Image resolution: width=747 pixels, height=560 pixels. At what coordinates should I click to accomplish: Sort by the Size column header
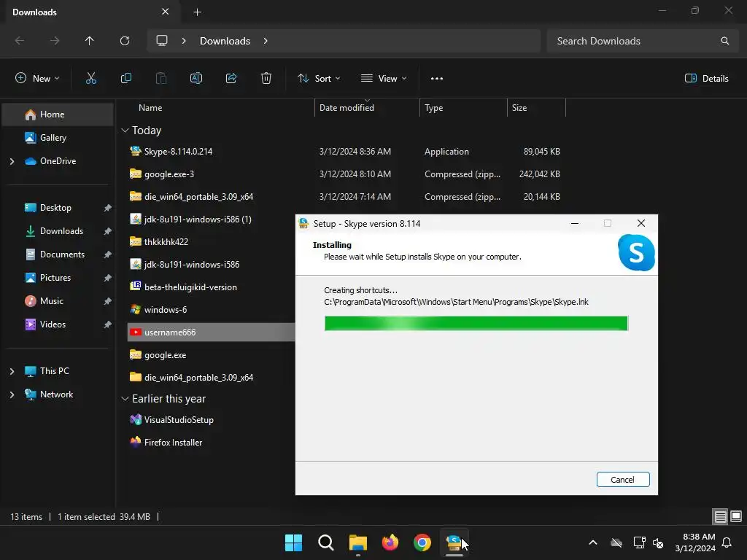click(519, 108)
